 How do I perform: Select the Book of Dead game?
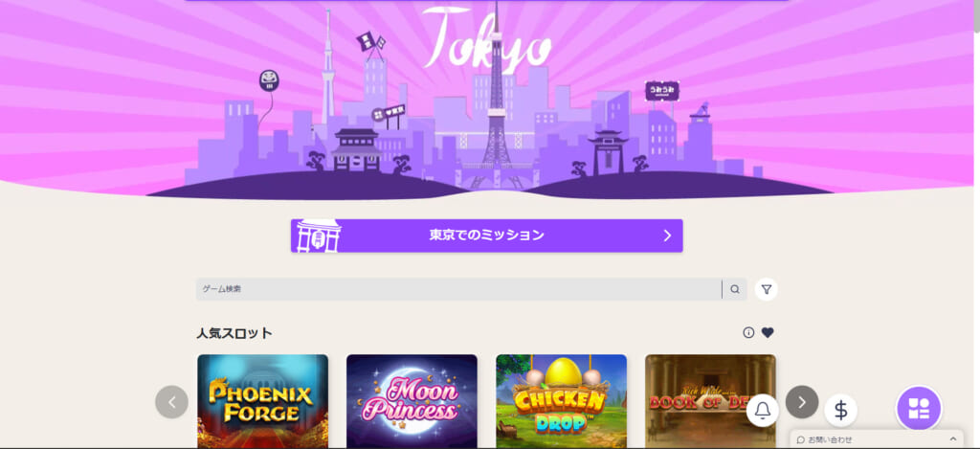point(710,401)
